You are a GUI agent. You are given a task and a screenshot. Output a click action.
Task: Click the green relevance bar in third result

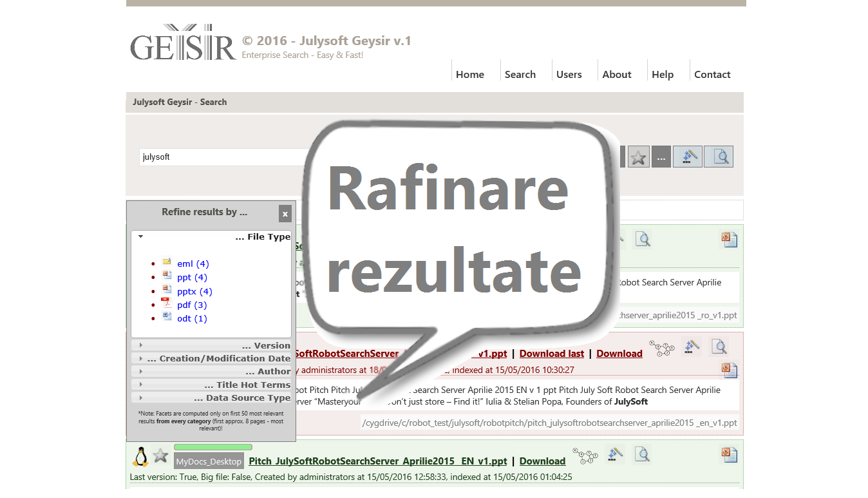tap(213, 447)
